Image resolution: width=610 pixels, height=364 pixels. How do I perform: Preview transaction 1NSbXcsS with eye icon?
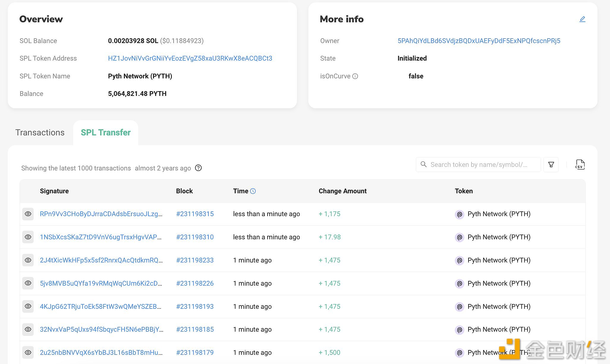click(x=28, y=237)
